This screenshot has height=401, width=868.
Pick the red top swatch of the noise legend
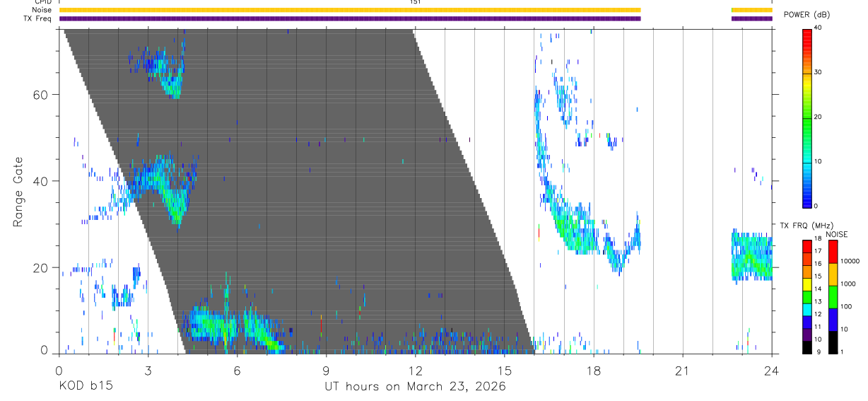point(832,251)
